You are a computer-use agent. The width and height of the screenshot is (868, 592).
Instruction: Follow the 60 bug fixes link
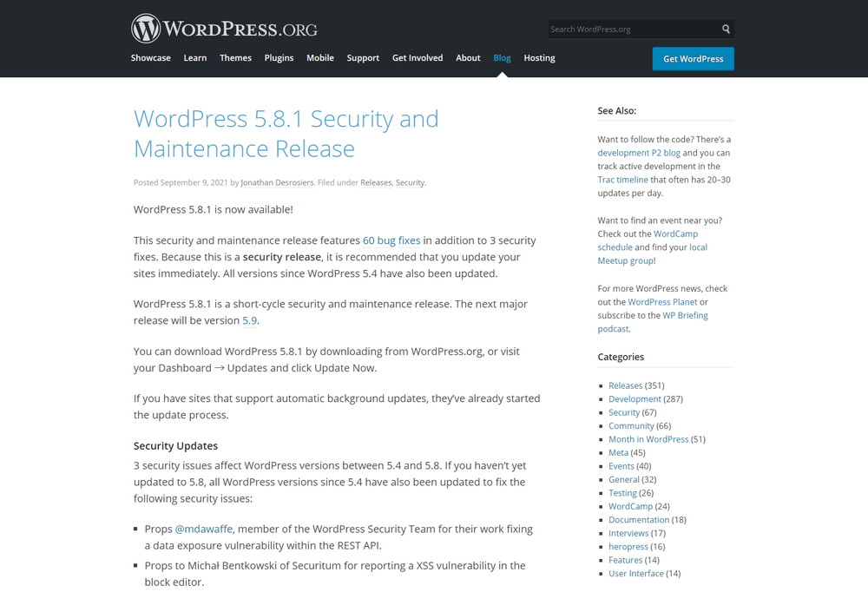[x=391, y=240]
